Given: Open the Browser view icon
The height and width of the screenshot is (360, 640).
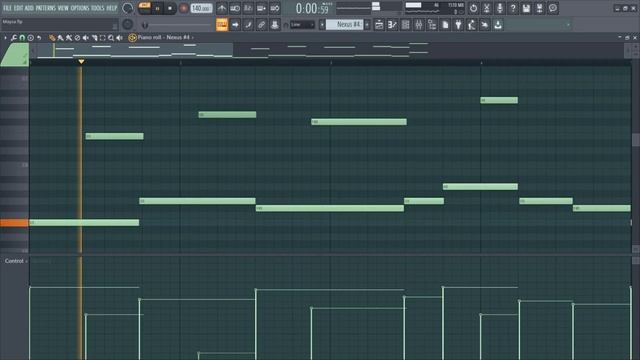Looking at the screenshot, I should pyautogui.click(x=432, y=25).
